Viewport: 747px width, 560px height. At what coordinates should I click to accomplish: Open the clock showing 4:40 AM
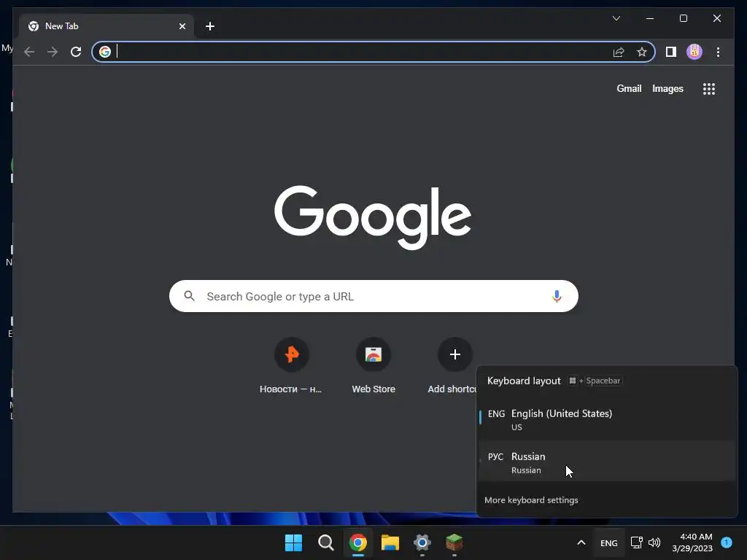692,542
